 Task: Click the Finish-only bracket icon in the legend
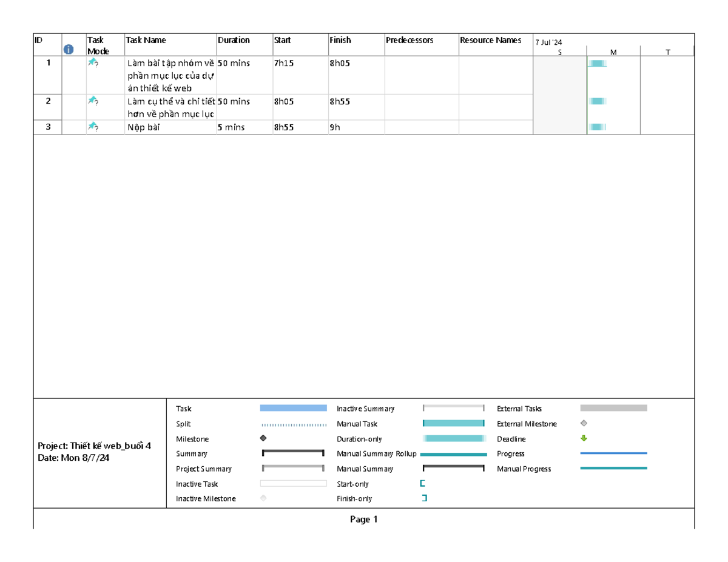423,498
